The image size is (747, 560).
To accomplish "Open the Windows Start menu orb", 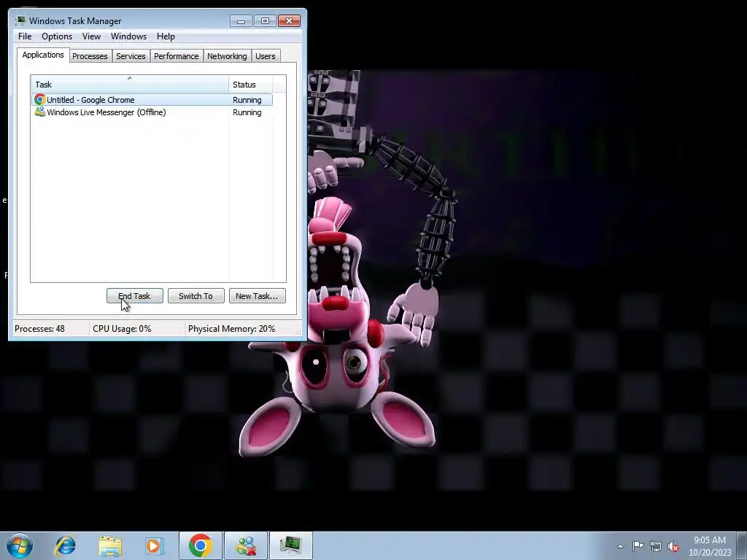I will pos(20,545).
